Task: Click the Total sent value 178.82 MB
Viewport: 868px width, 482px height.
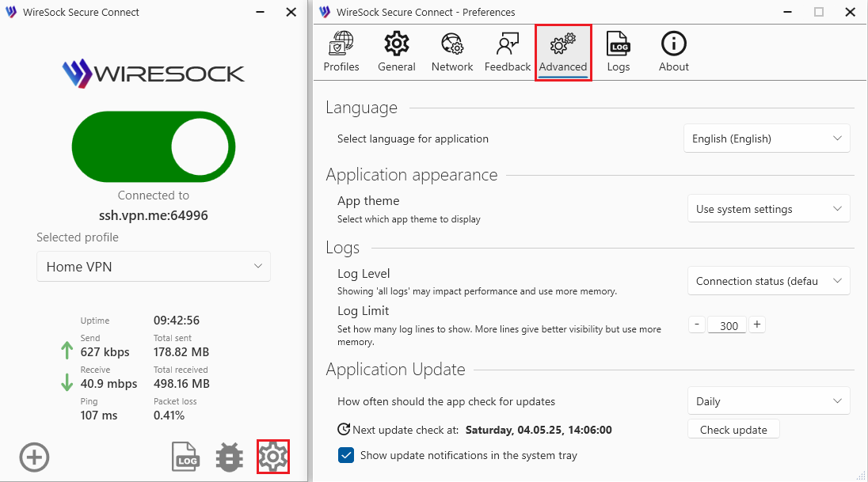Action: click(181, 352)
